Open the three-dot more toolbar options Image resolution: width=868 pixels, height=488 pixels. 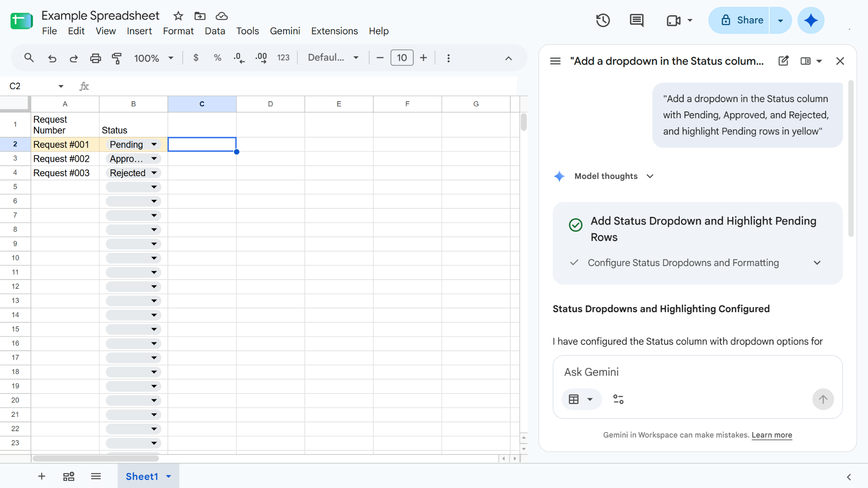tap(448, 58)
